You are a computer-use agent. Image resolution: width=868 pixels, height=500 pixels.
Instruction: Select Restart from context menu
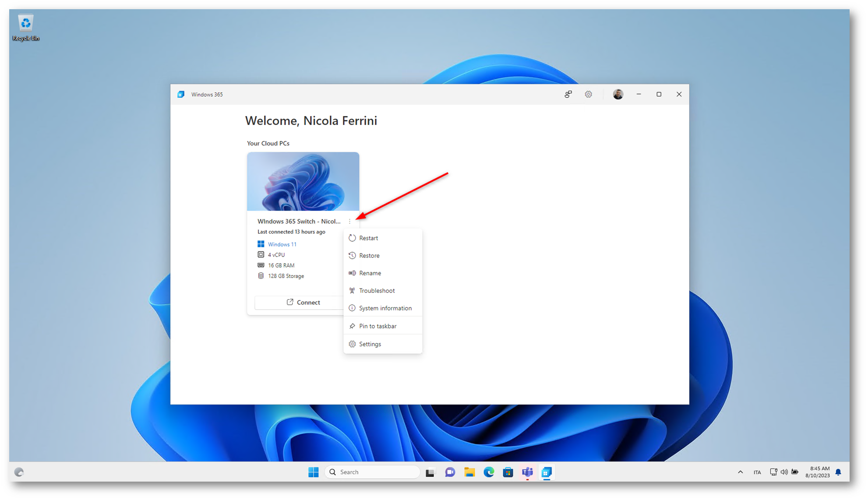368,238
